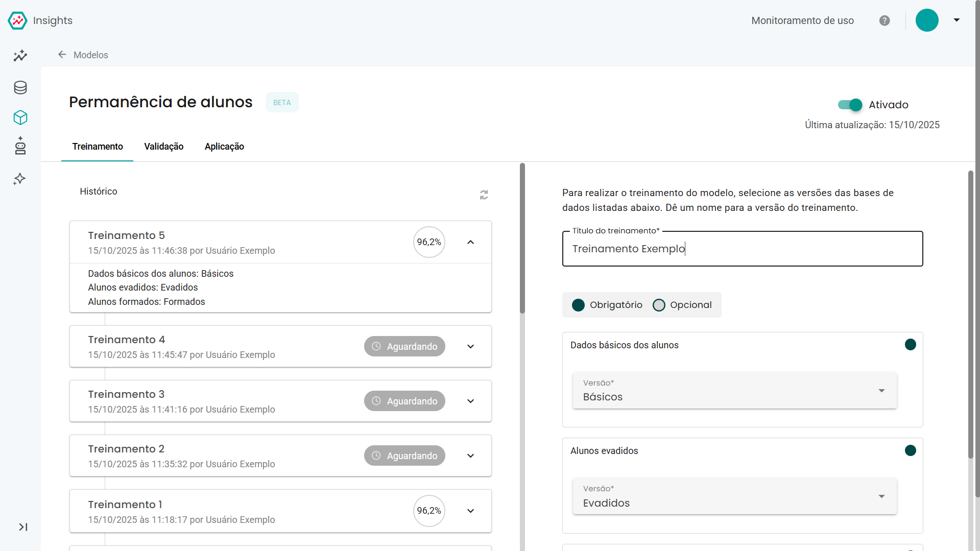Click Aguardando status on Treinamento 2
Image resolution: width=980 pixels, height=551 pixels.
click(x=404, y=456)
